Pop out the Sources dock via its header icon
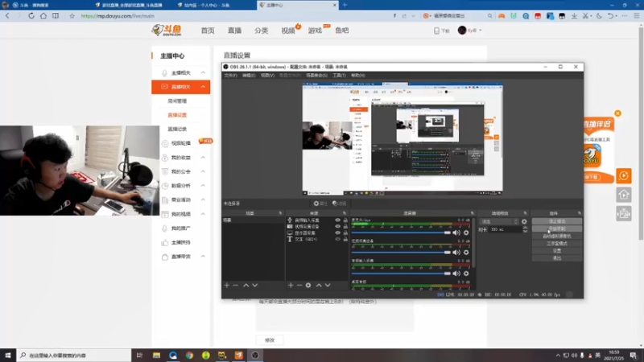 345,213
